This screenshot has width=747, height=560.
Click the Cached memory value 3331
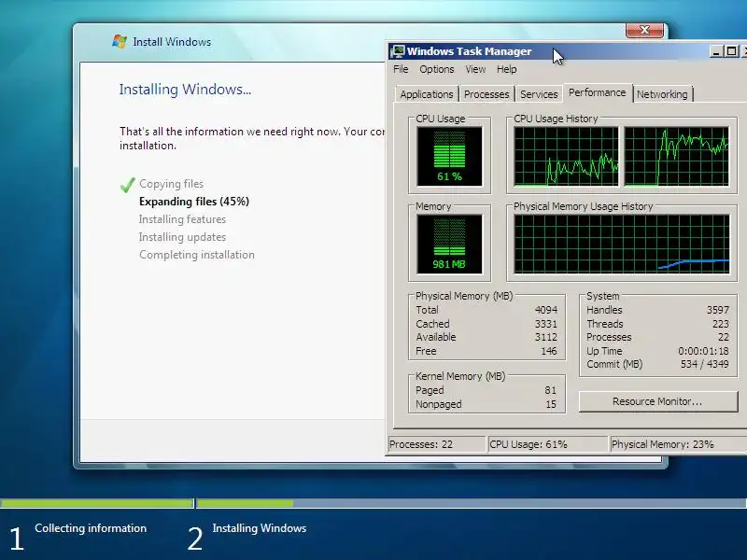tap(546, 324)
